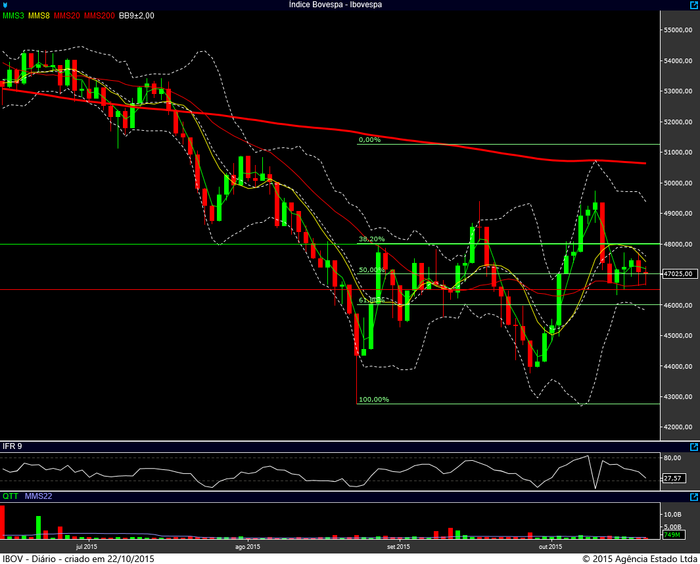Open main chart in external window icon
This screenshot has width=700, height=564.
point(694,4)
